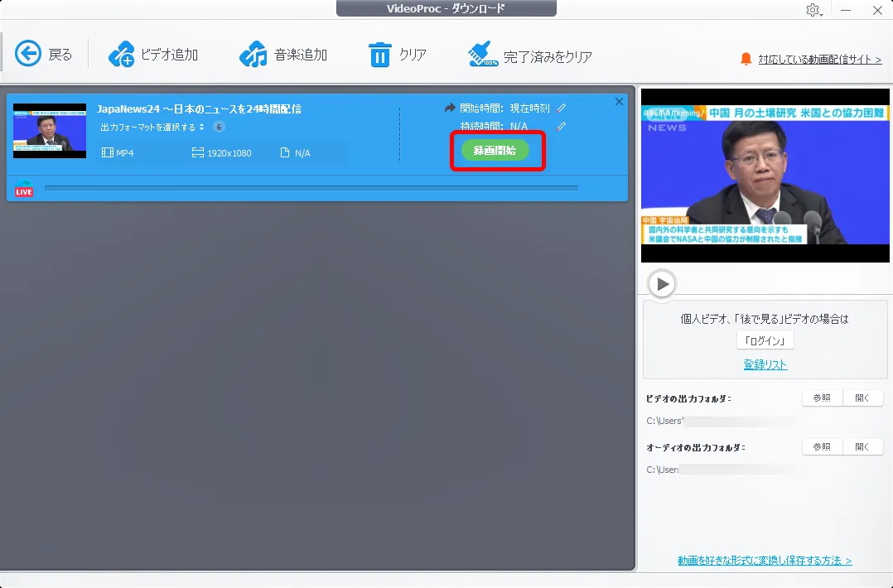Click the share arrow beside 開始時間

450,108
